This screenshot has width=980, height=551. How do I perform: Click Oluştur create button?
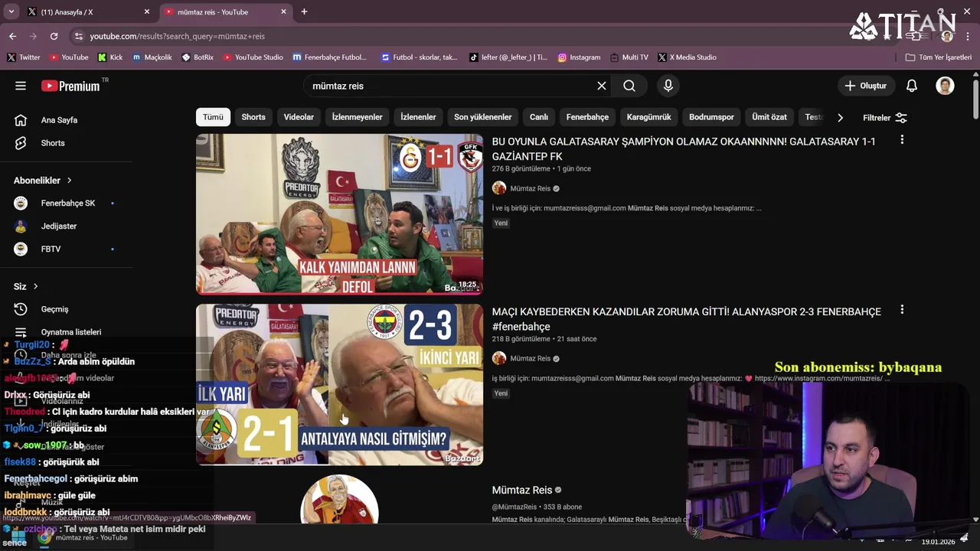pyautogui.click(x=865, y=86)
